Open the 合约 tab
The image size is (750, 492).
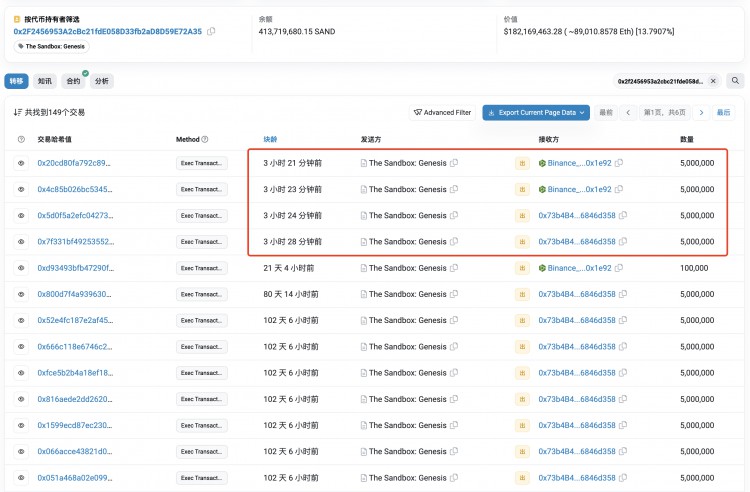point(73,81)
